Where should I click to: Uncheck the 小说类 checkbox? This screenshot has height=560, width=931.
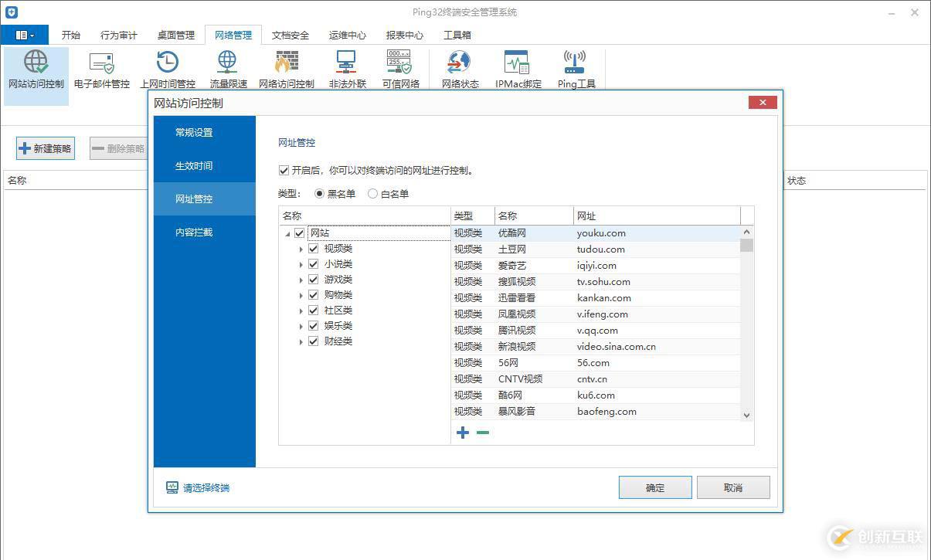coord(313,264)
